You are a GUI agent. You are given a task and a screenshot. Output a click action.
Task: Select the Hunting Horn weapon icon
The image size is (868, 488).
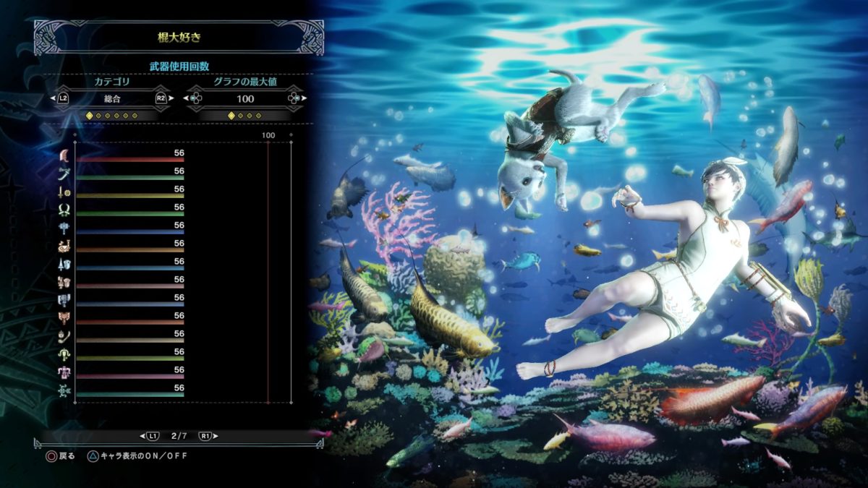(x=64, y=245)
